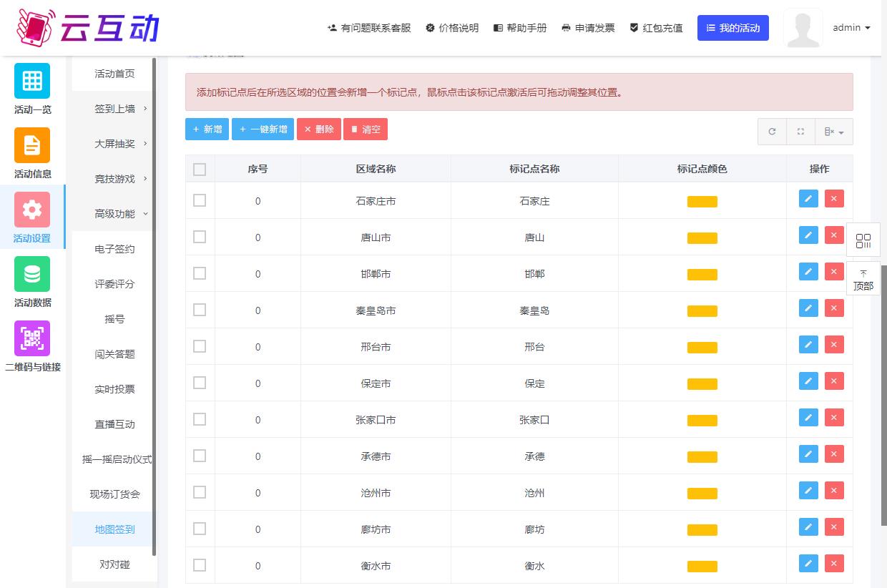Select the 活动数据 database icon

click(32, 274)
